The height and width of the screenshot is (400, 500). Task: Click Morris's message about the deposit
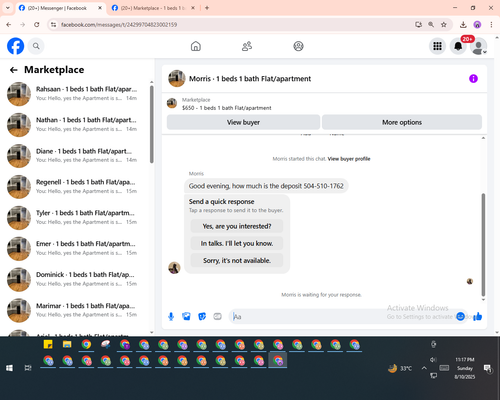266,186
